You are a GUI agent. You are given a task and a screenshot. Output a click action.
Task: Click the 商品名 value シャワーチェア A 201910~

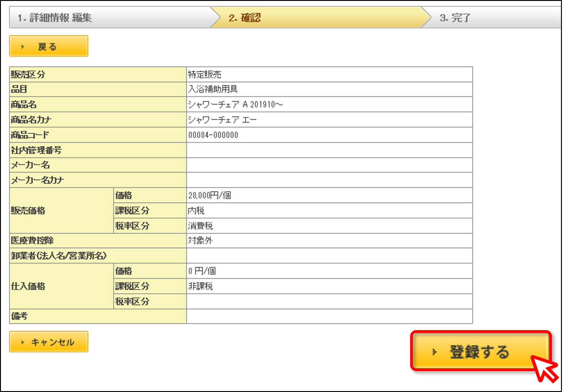(236, 105)
